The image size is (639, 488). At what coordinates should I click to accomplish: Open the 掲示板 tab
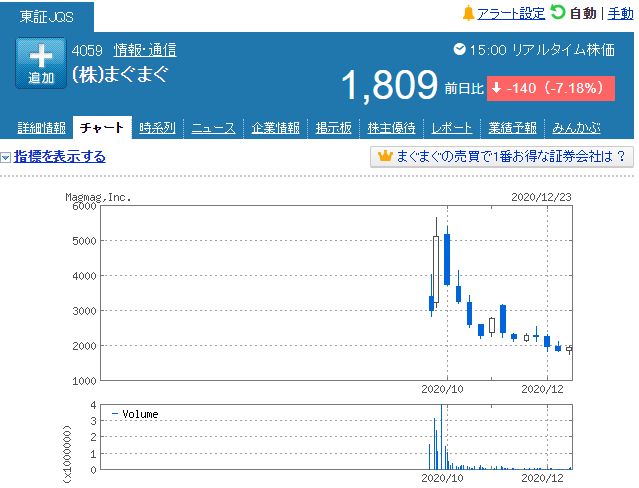(x=333, y=128)
